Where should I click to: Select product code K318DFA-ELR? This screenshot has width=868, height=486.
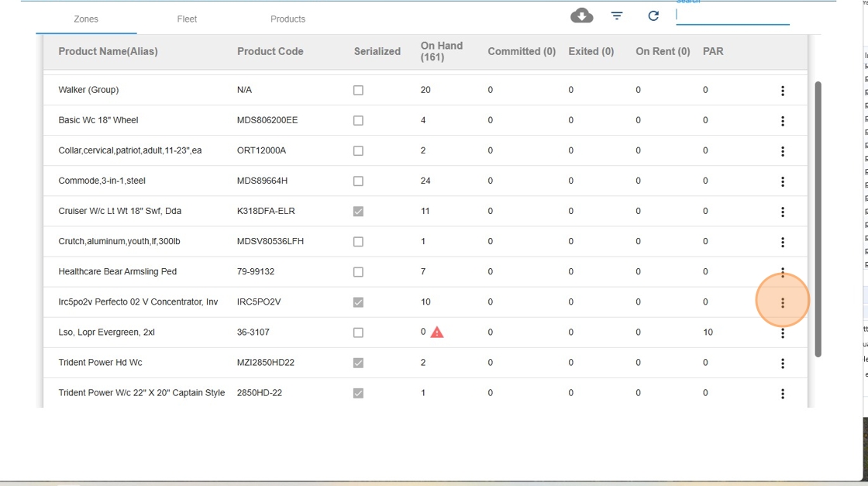tap(266, 211)
